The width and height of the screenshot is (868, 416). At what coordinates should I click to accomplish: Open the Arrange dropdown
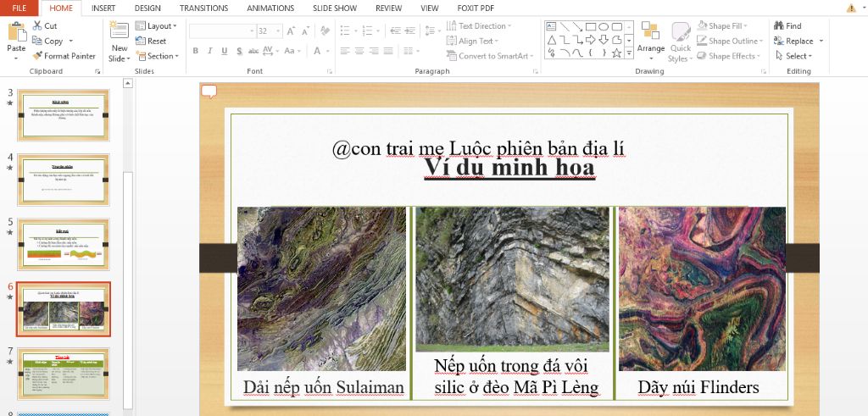point(650,42)
